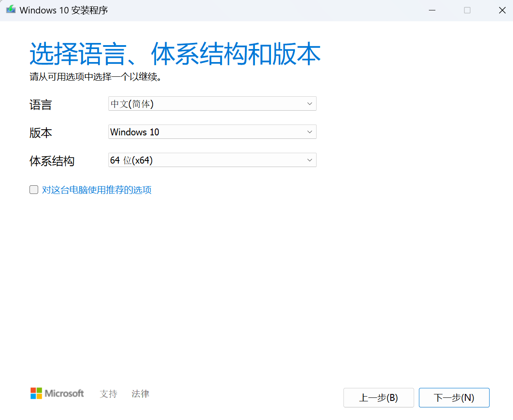Continue with the 下一步(N) button

(x=454, y=397)
